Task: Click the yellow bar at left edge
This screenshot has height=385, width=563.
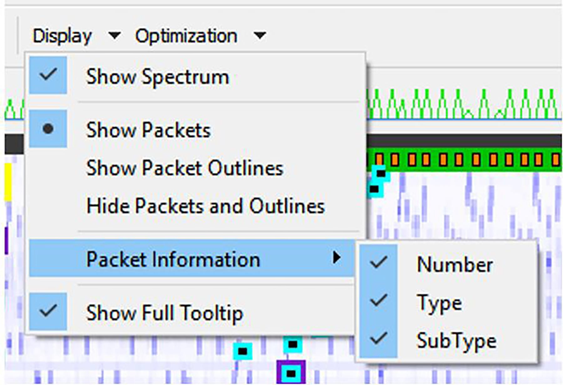Action: click(8, 181)
